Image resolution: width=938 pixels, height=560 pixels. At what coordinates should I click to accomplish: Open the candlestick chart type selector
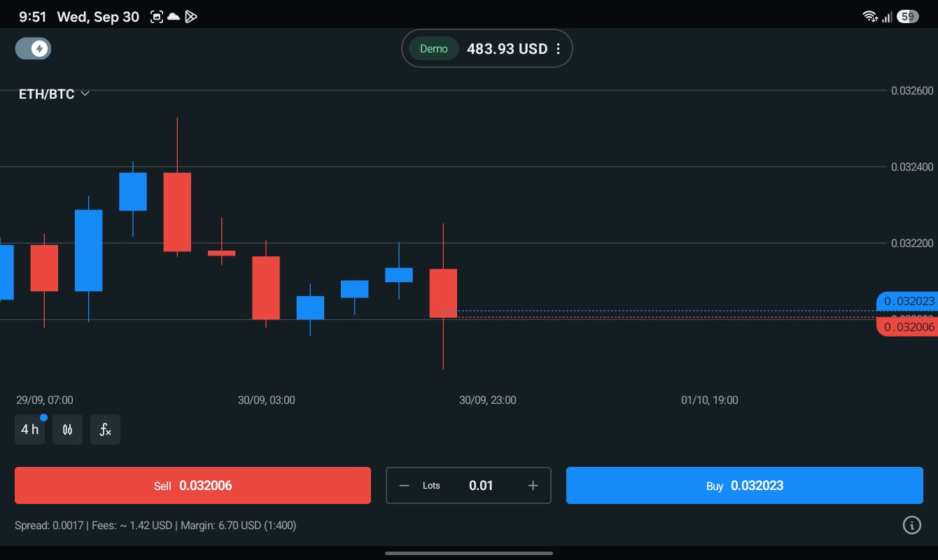tap(67, 430)
